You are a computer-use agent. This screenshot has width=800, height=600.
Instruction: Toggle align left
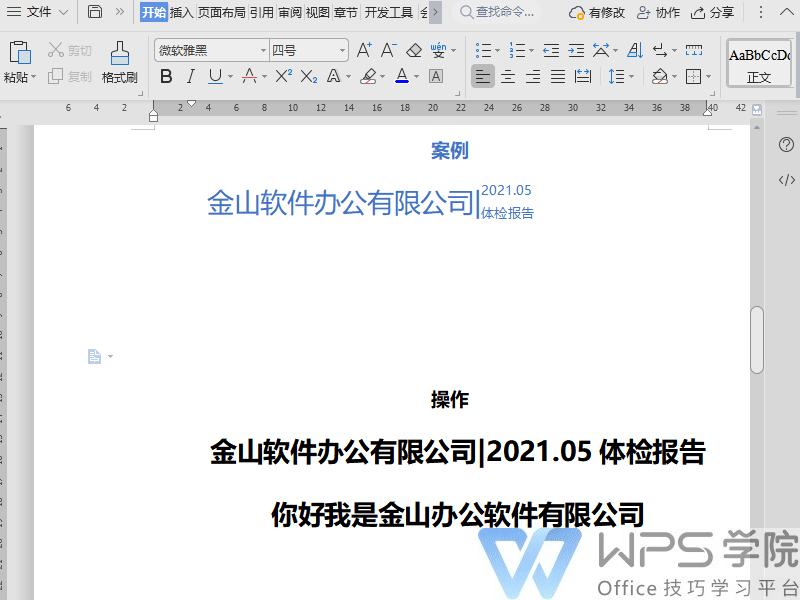point(483,77)
